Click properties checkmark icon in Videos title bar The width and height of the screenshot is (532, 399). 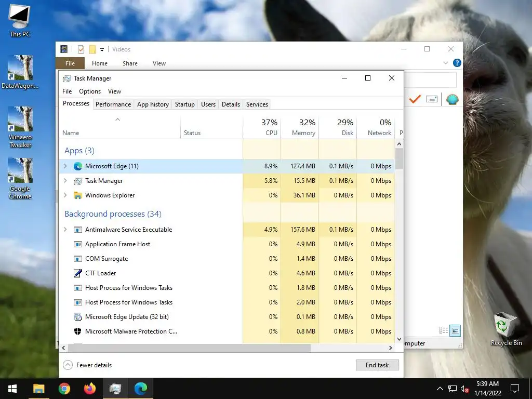[81, 49]
